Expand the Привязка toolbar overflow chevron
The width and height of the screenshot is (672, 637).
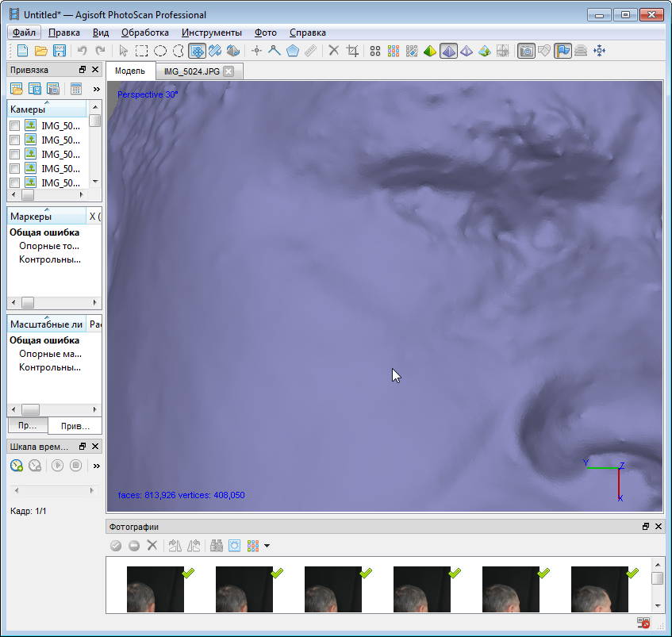click(96, 89)
